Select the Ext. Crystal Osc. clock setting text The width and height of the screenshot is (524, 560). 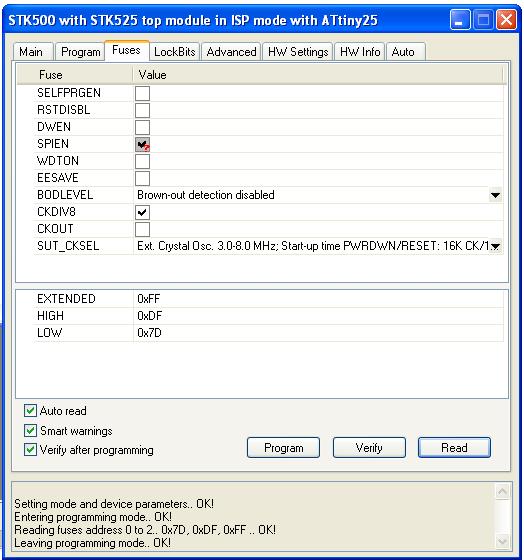(x=313, y=246)
